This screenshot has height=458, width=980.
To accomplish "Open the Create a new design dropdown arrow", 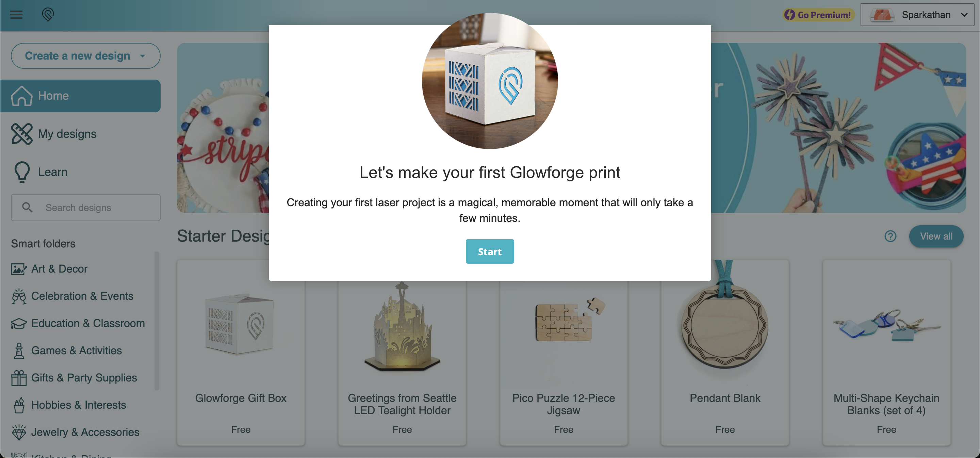I will 143,55.
